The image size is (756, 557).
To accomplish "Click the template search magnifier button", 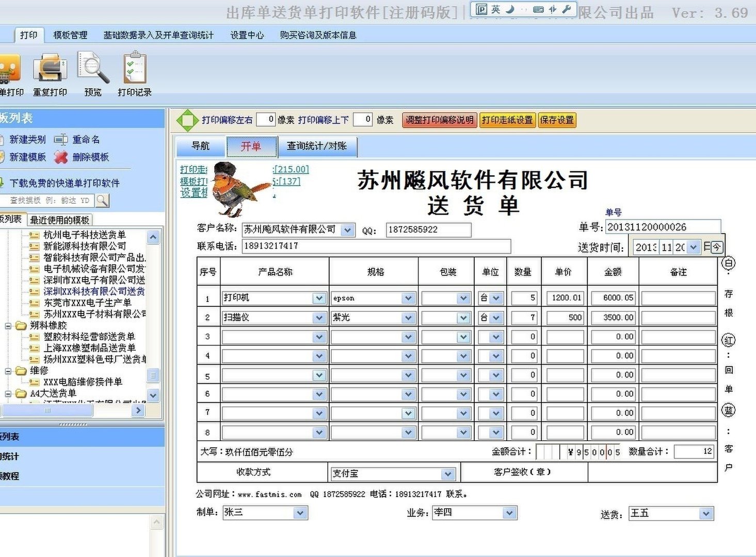I will pyautogui.click(x=102, y=200).
